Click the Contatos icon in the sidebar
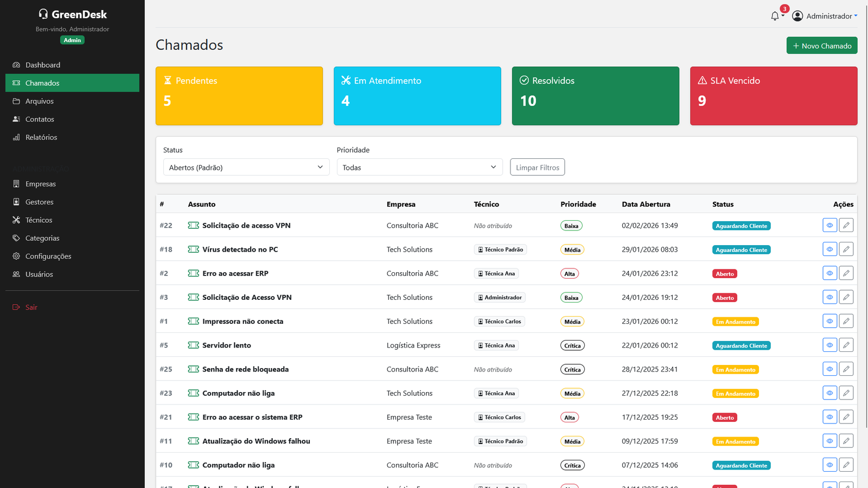Image resolution: width=868 pixels, height=488 pixels. coord(16,119)
